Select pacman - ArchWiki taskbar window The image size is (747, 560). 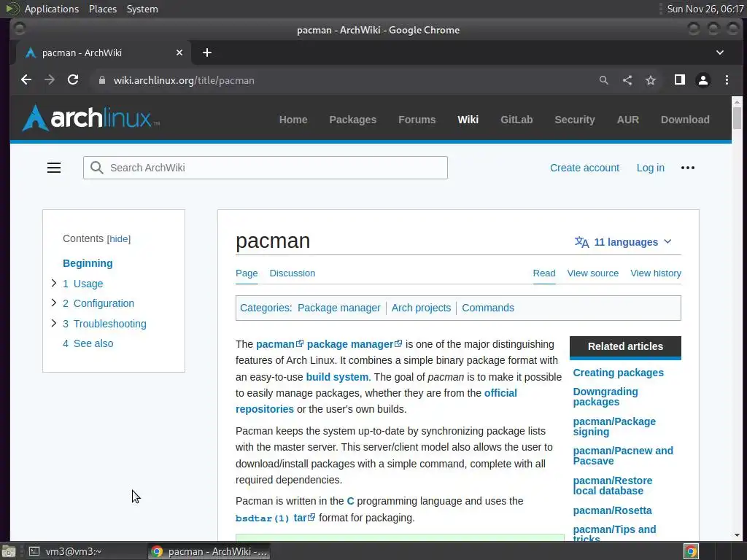click(209, 551)
